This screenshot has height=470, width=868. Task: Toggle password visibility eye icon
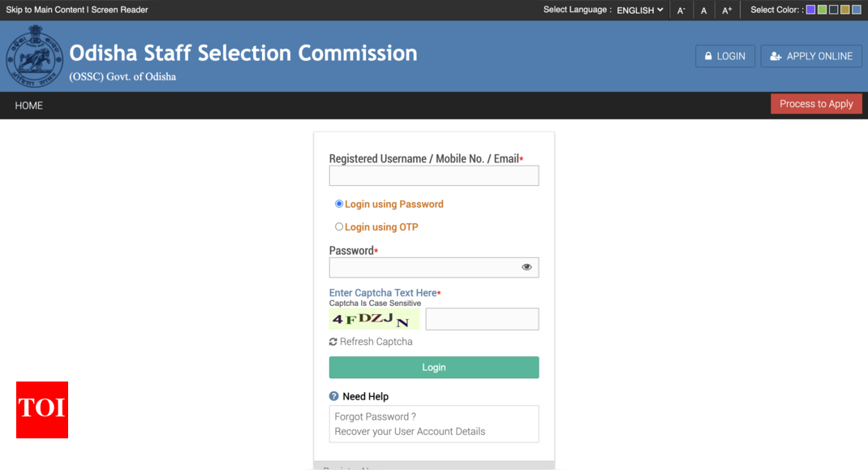coord(526,267)
